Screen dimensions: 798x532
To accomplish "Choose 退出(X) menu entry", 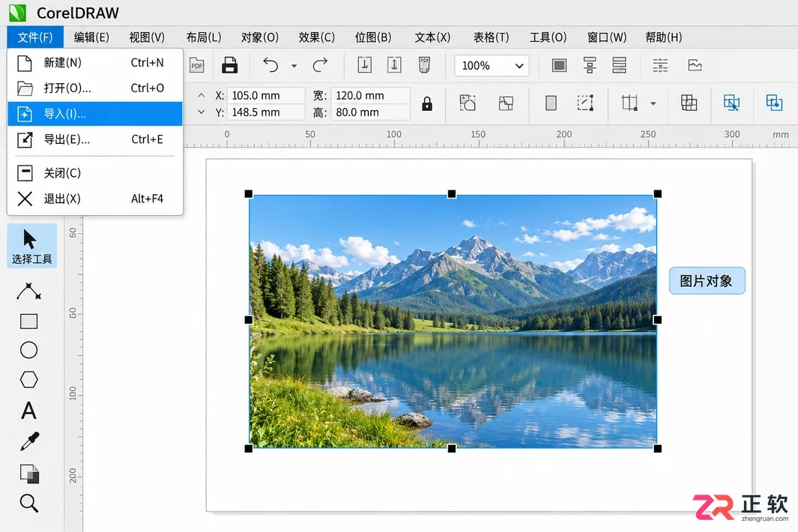I will click(x=95, y=199).
